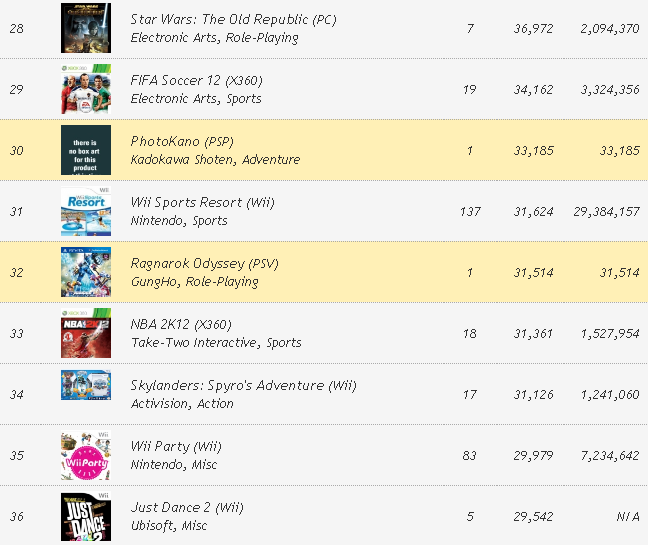Open Skylanders: Spyro's Adventure (Wii) link
Image resolution: width=648 pixels, height=545 pixels.
click(243, 385)
